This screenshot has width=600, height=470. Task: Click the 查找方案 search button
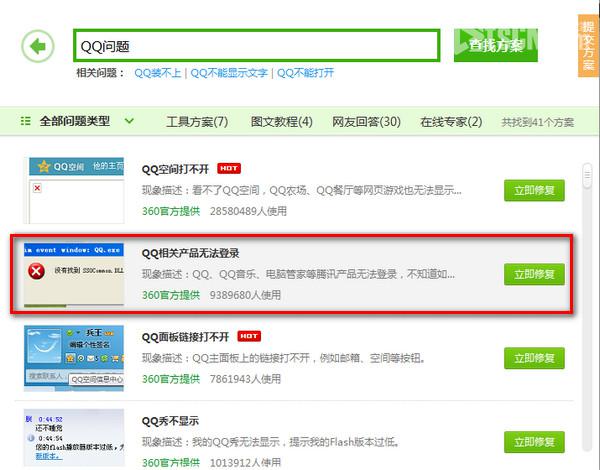click(496, 45)
